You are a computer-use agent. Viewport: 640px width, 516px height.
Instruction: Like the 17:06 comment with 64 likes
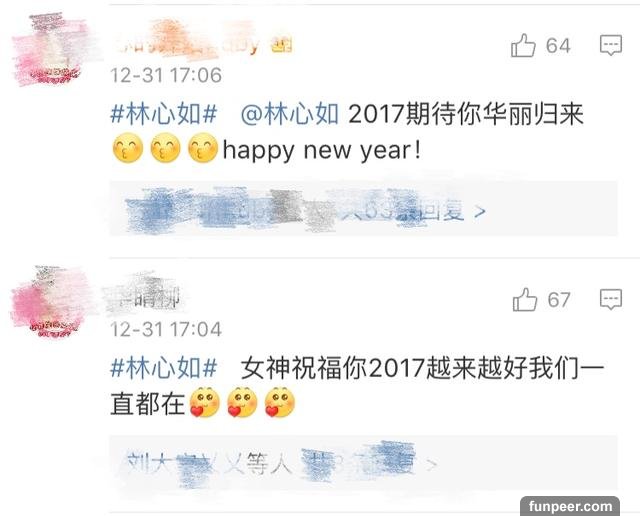pyautogui.click(x=523, y=45)
